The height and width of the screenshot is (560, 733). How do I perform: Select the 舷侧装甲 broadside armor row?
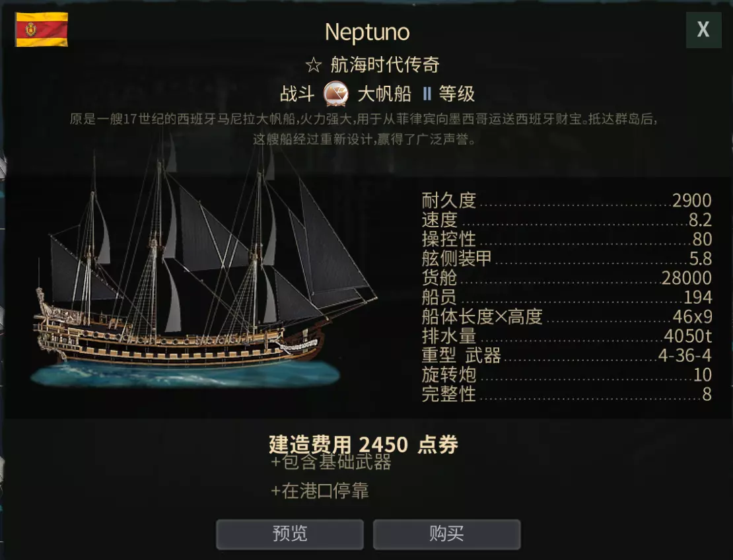point(566,258)
